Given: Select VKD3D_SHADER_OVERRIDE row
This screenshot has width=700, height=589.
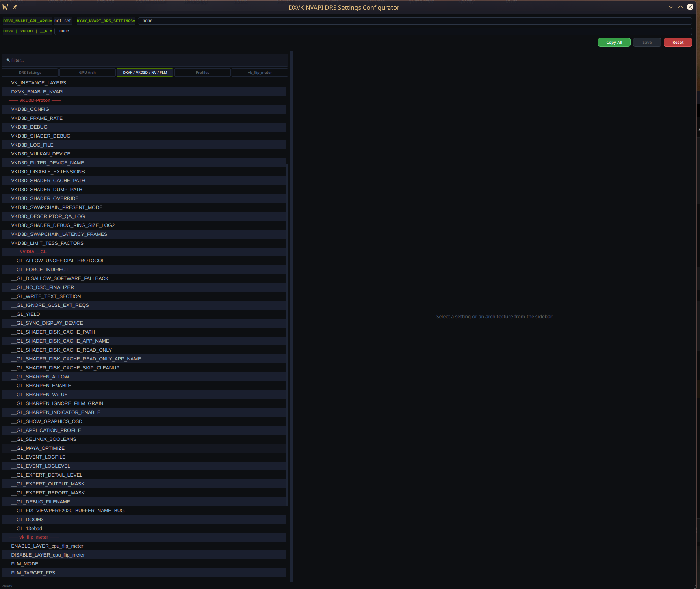Looking at the screenshot, I should click(x=144, y=198).
